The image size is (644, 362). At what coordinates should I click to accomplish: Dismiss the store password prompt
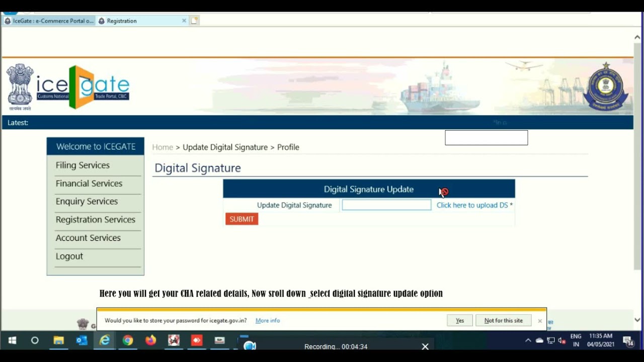[540, 321]
